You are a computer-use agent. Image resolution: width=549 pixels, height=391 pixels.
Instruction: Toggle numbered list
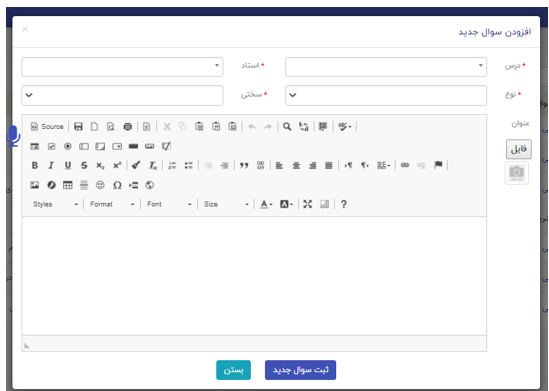tap(172, 165)
